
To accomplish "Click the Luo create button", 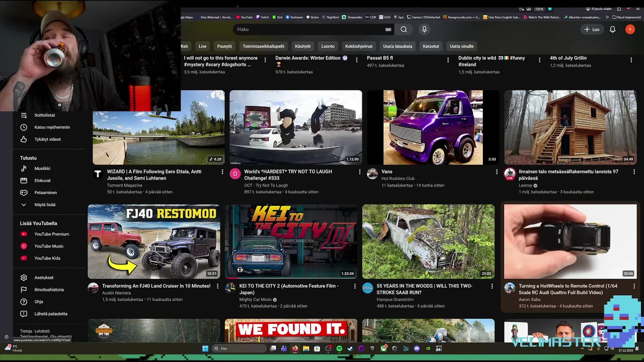I will click(591, 29).
